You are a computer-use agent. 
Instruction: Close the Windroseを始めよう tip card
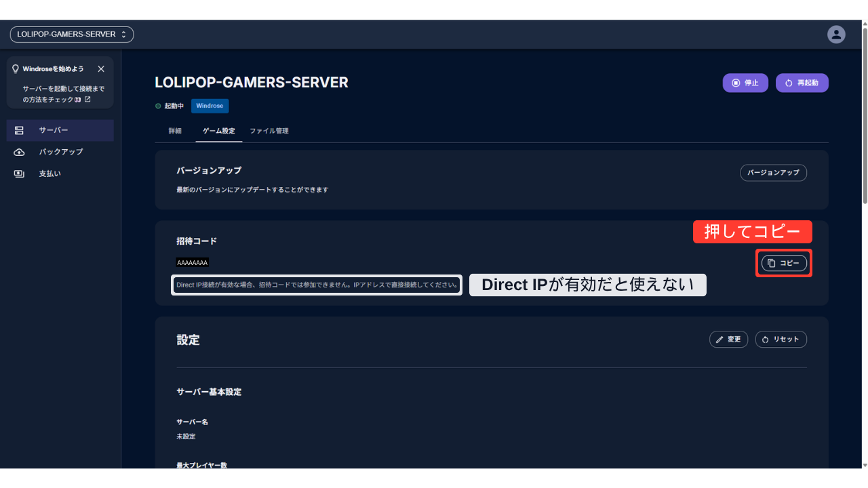101,69
